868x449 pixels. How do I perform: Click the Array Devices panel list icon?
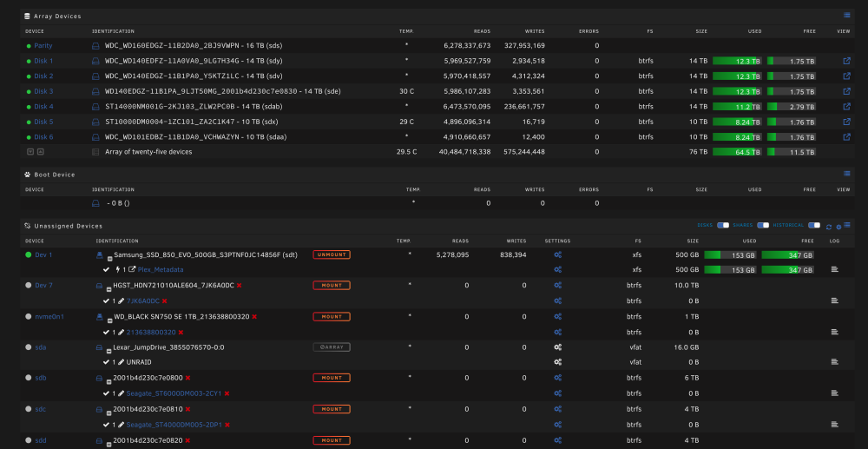[x=846, y=16]
